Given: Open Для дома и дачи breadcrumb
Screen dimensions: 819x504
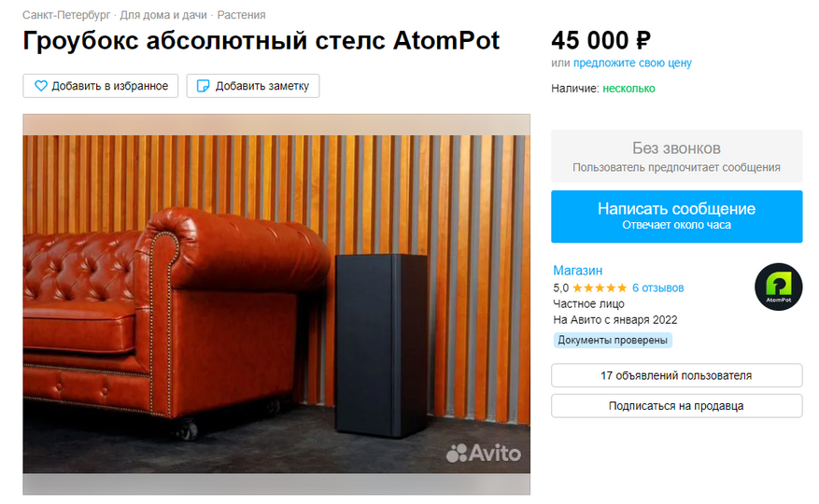Looking at the screenshot, I should (x=163, y=15).
